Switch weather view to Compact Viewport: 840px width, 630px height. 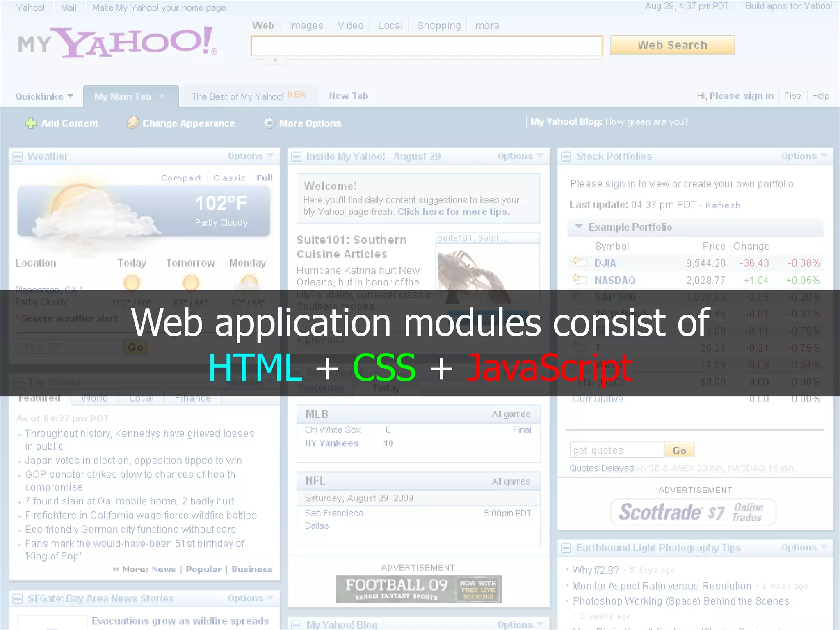tap(181, 178)
